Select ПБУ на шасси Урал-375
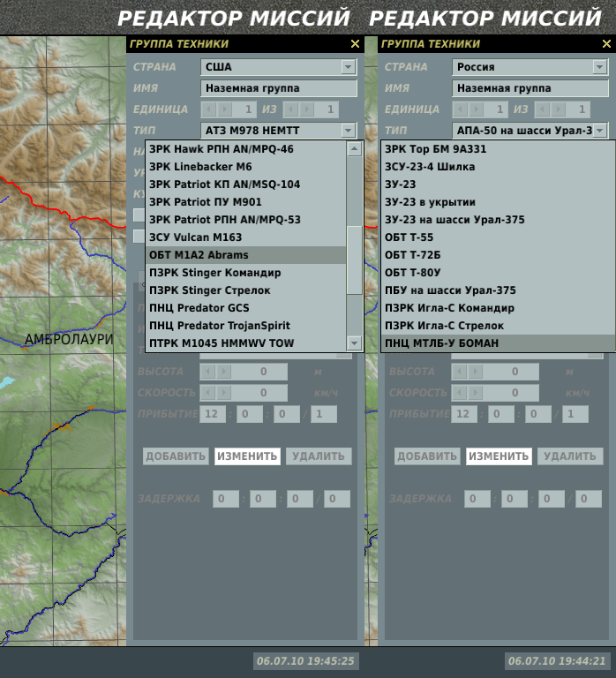This screenshot has width=616, height=678. point(499,290)
